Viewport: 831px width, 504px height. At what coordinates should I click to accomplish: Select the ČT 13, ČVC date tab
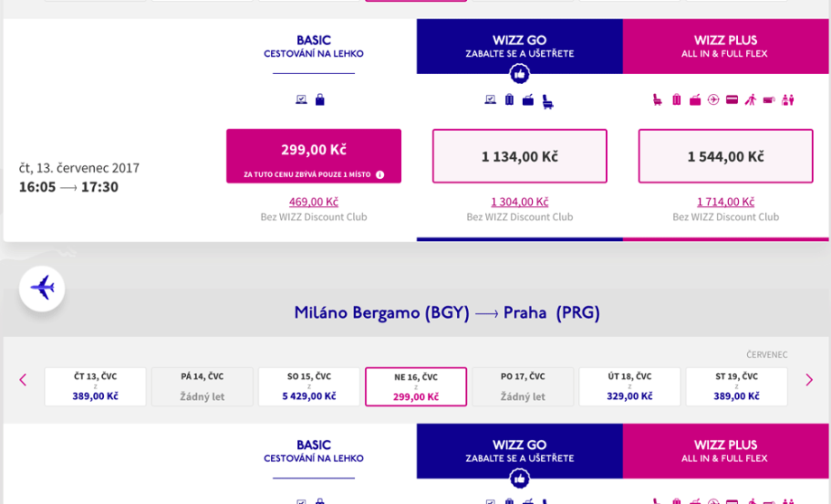pos(95,386)
